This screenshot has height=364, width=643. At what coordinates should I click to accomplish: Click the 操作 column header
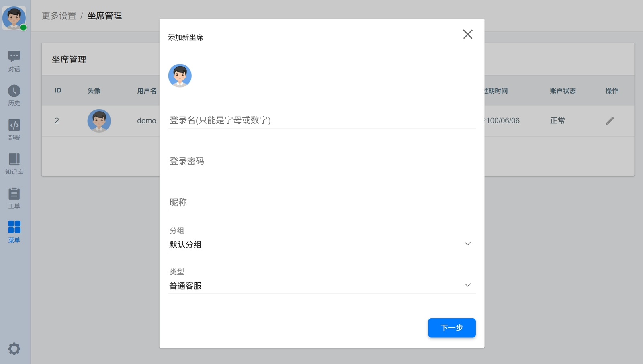[x=612, y=91]
